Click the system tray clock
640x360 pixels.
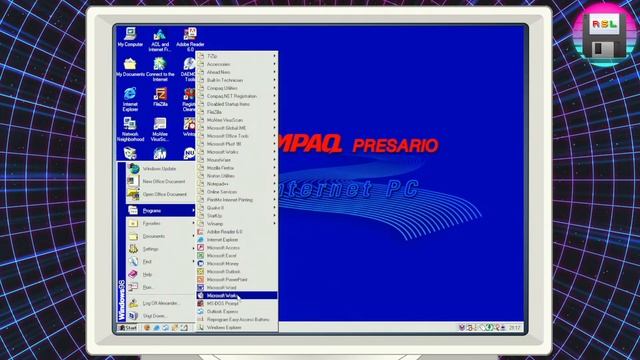coord(514,328)
